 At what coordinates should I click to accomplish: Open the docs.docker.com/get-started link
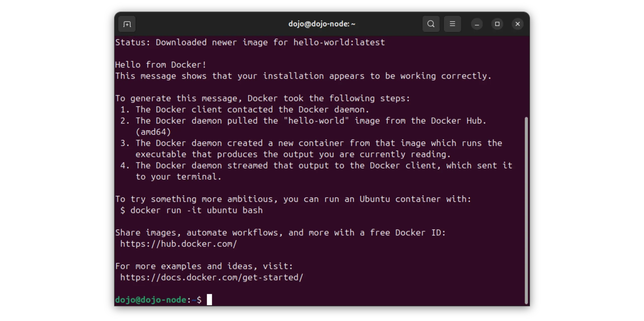coord(212,277)
